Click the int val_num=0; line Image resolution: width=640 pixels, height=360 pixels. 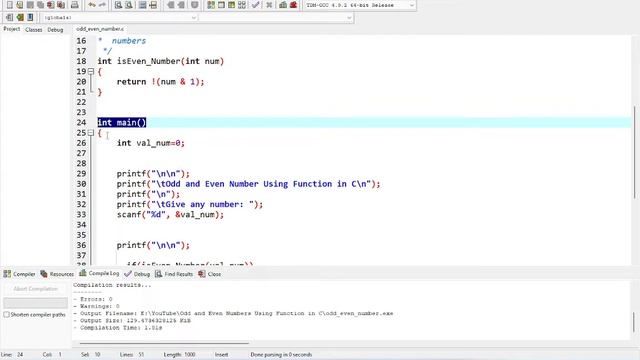pyautogui.click(x=151, y=143)
